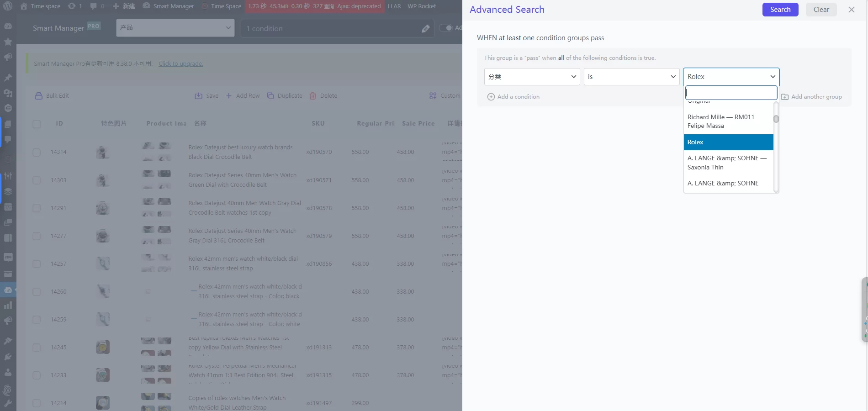This screenshot has height=411, width=868.
Task: Click the Appearance brush icon in sidebar
Action: pyautogui.click(x=8, y=341)
